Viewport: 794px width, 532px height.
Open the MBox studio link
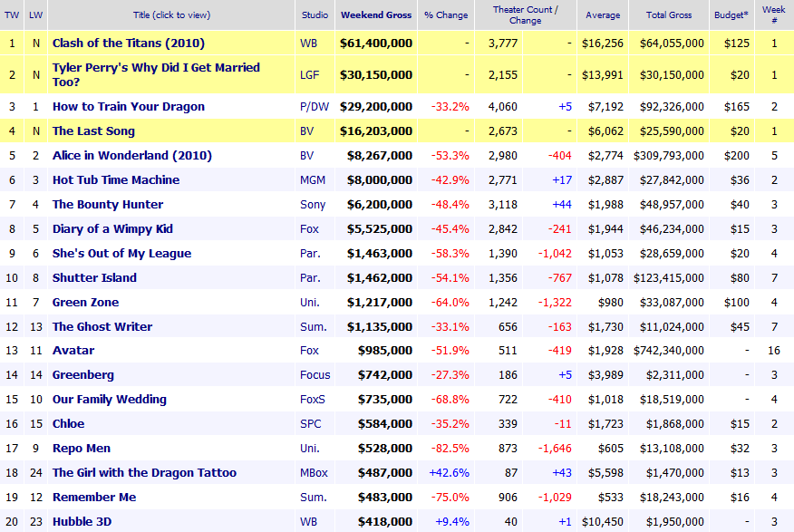[x=314, y=473]
